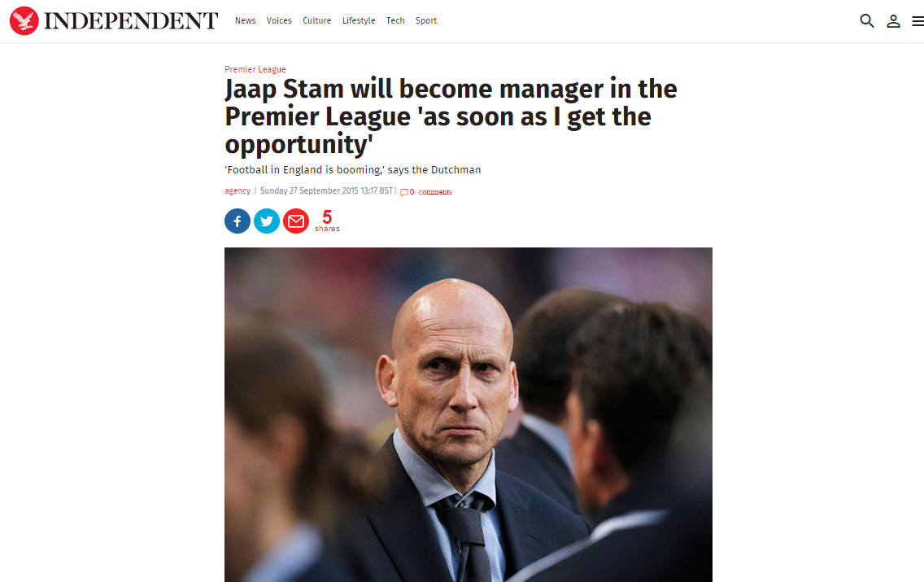Share article on Twitter
Viewport: 924px width, 582px height.
click(267, 221)
